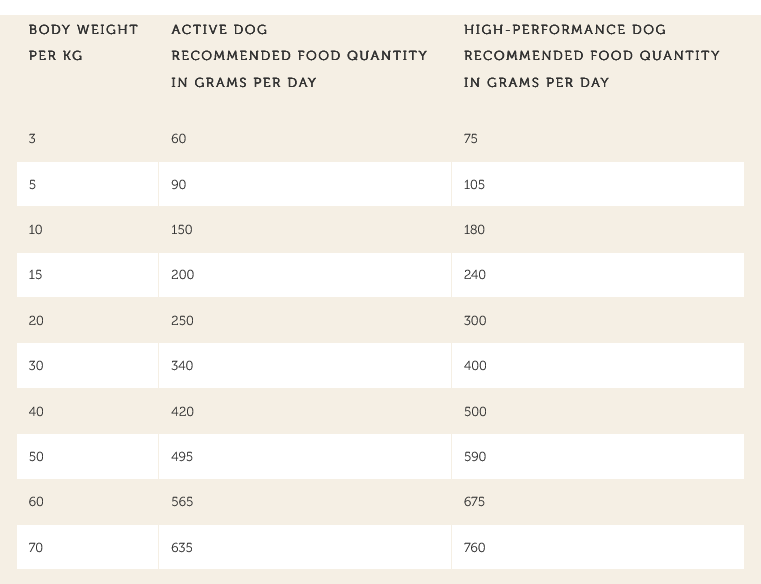
Task: Click the Body Weight Per KG header
Action: pyautogui.click(x=83, y=43)
